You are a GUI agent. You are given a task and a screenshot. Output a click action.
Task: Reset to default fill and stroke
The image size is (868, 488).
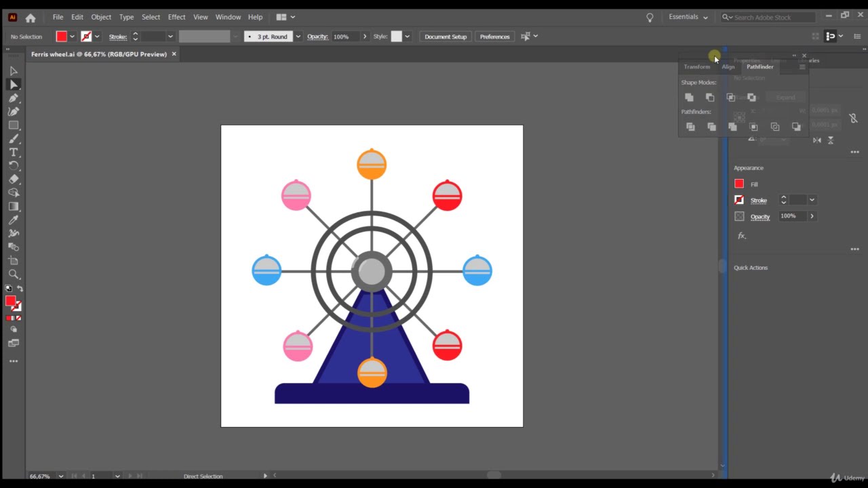click(8, 289)
